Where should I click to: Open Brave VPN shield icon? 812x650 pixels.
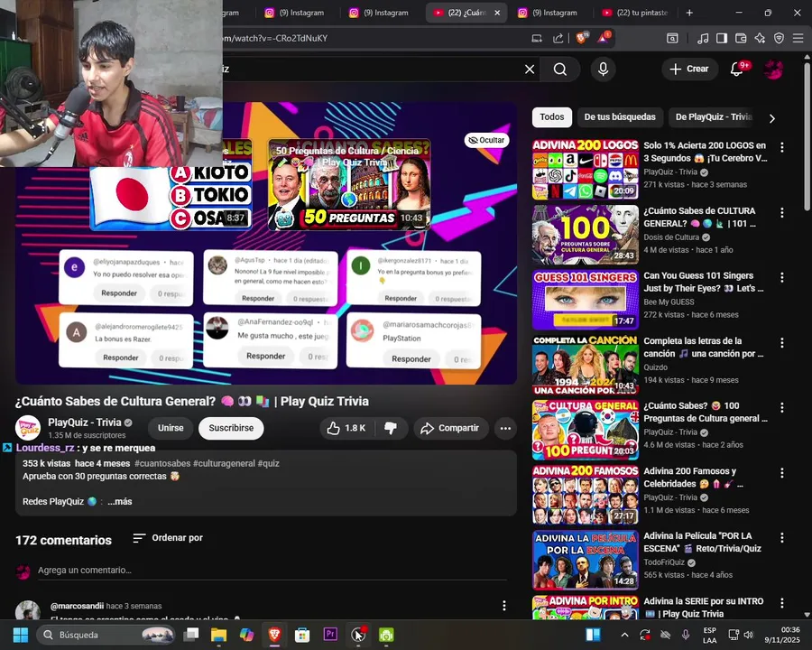(779, 38)
